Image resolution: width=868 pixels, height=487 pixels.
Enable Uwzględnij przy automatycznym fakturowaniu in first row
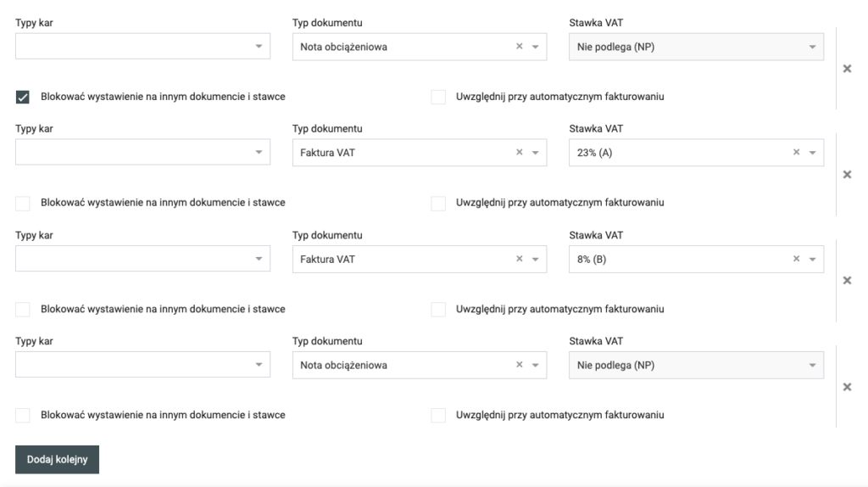pos(438,97)
